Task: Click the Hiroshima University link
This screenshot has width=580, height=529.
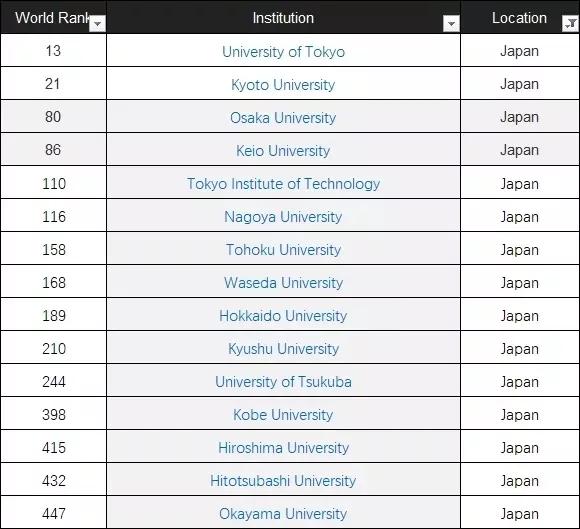Action: (283, 448)
